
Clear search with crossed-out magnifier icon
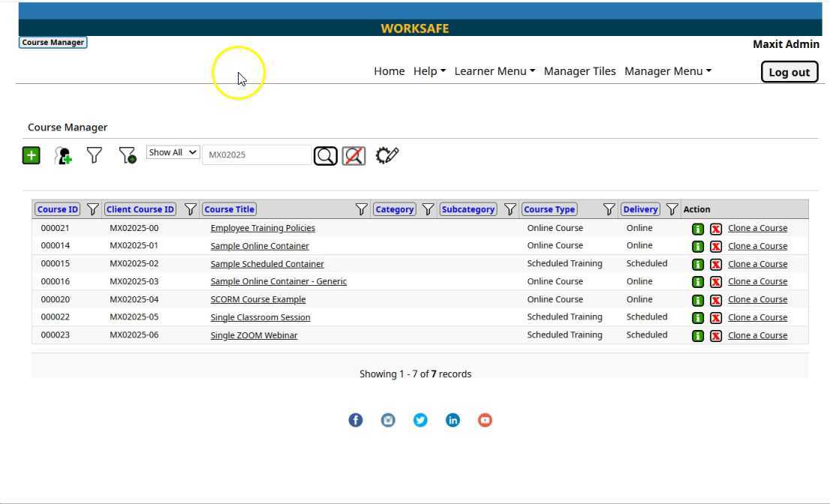click(353, 155)
